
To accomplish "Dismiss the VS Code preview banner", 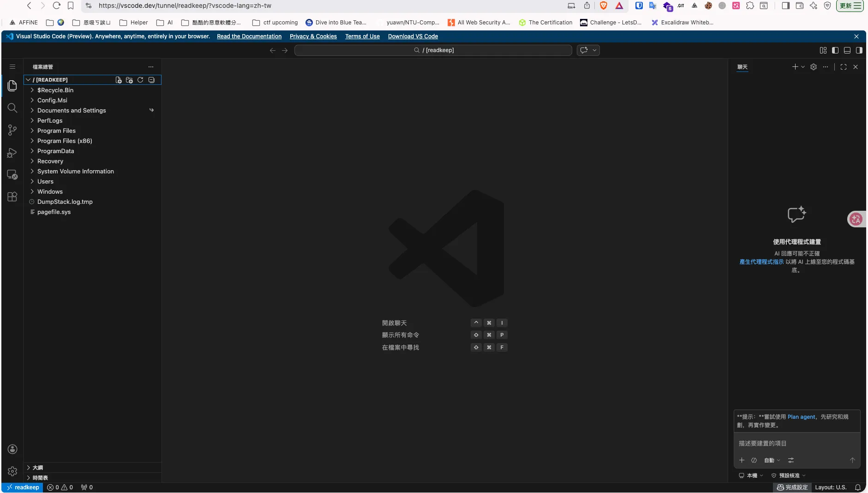I will tap(856, 36).
